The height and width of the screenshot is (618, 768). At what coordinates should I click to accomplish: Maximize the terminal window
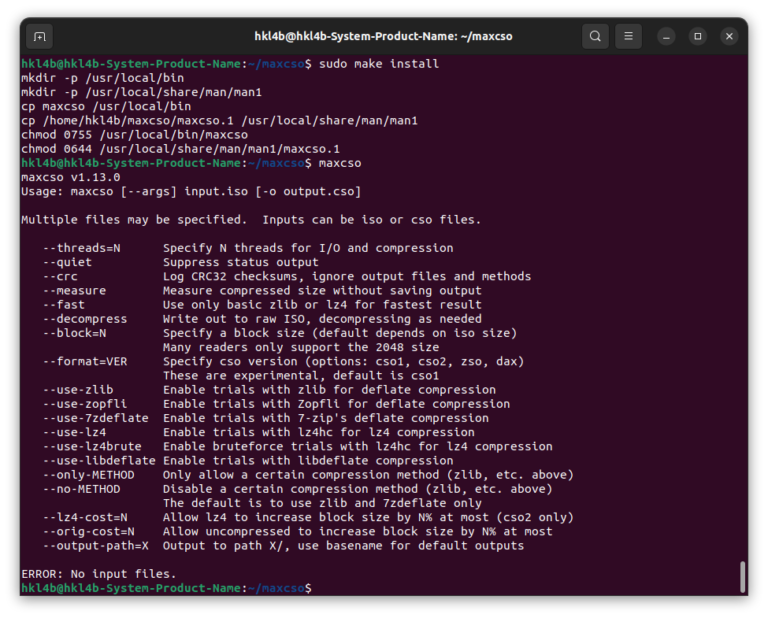[698, 37]
